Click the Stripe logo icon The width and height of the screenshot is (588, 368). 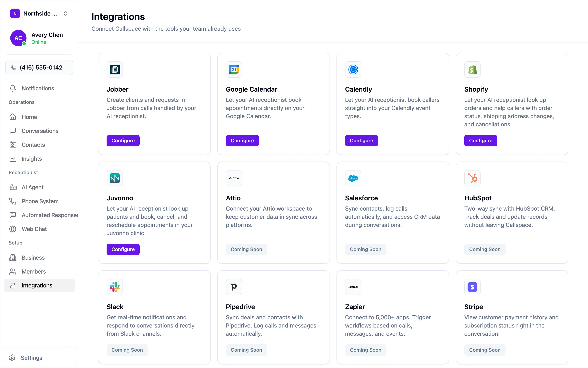pos(472,287)
